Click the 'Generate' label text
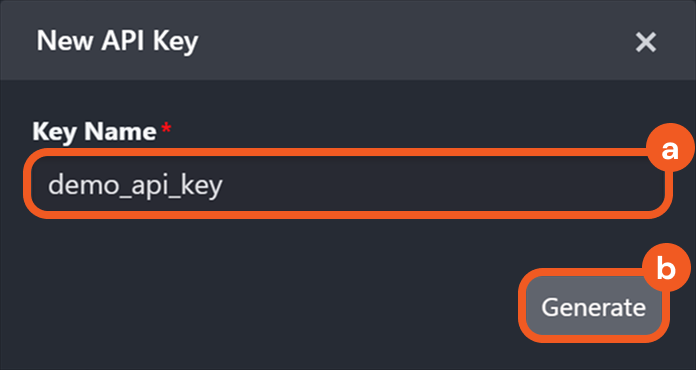 click(593, 307)
